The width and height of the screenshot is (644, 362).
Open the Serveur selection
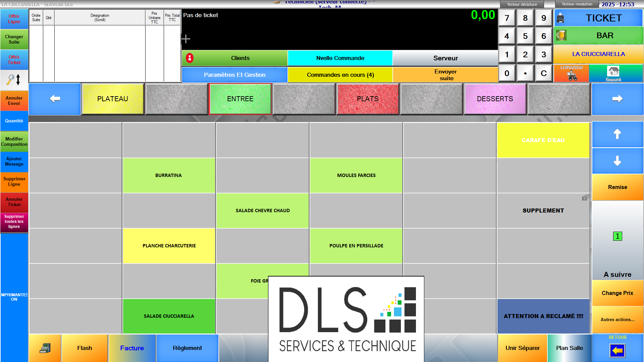[445, 58]
